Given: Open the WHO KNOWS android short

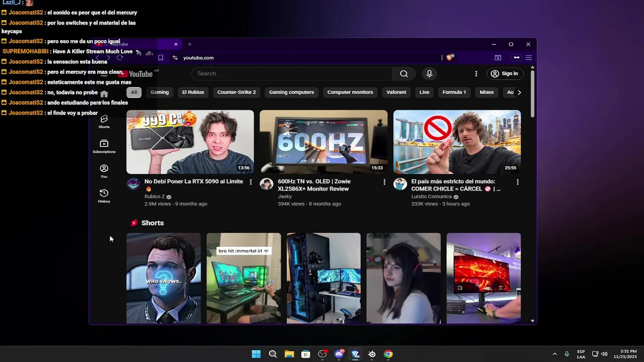Looking at the screenshot, I should 164,278.
